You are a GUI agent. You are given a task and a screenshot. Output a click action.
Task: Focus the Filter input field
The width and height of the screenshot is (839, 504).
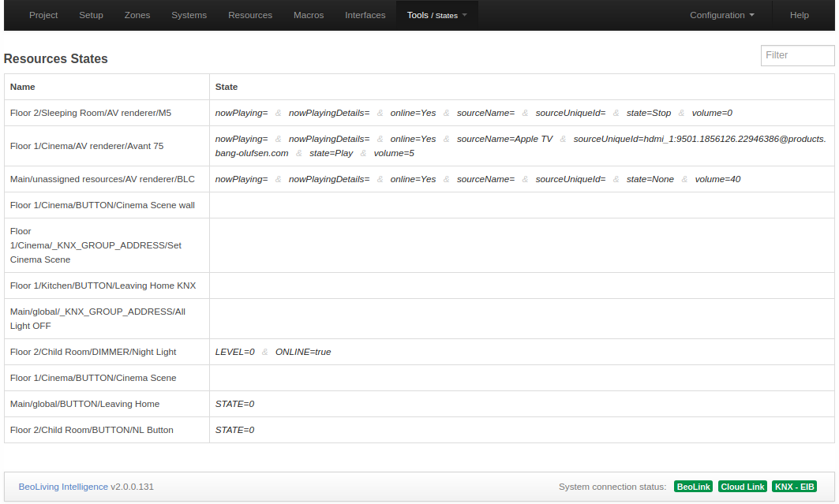coord(797,55)
